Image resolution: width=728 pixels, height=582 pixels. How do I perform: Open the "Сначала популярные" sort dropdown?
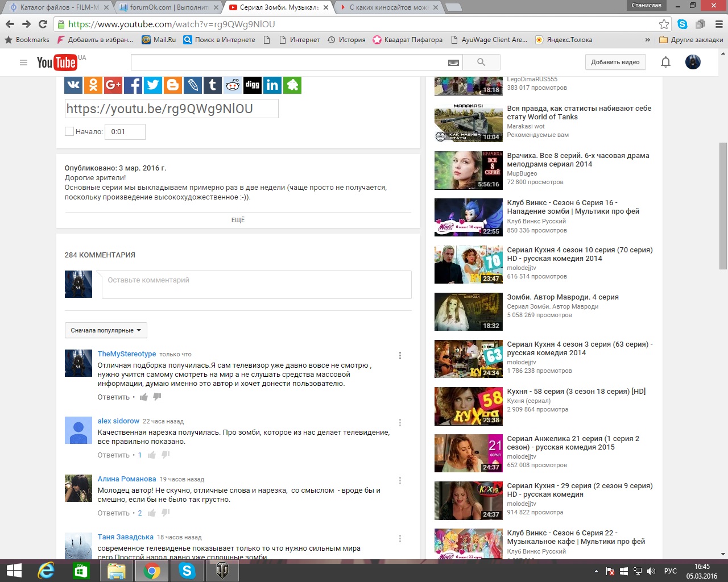(x=106, y=330)
